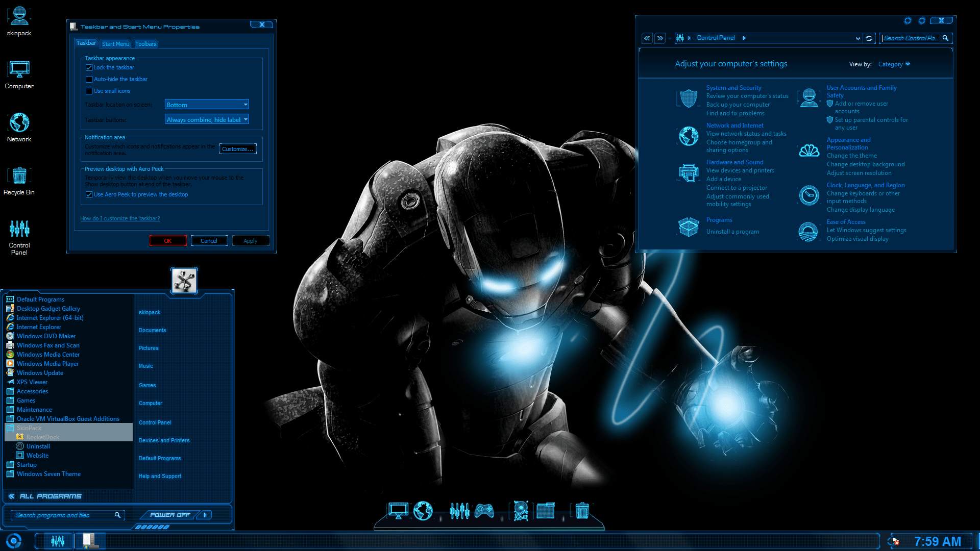Open the skinpack desktop icon
The width and height of the screenshot is (980, 551).
(19, 21)
